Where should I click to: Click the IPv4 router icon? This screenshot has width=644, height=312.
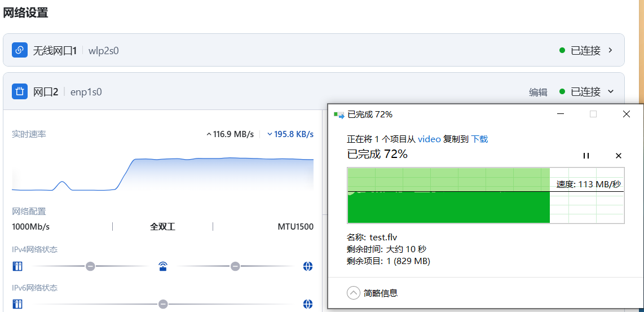pos(163,266)
